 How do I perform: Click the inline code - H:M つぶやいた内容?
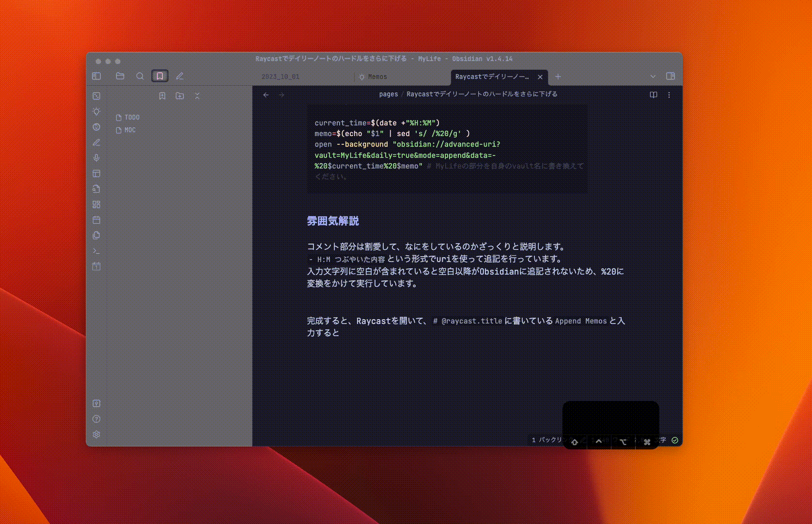click(347, 260)
